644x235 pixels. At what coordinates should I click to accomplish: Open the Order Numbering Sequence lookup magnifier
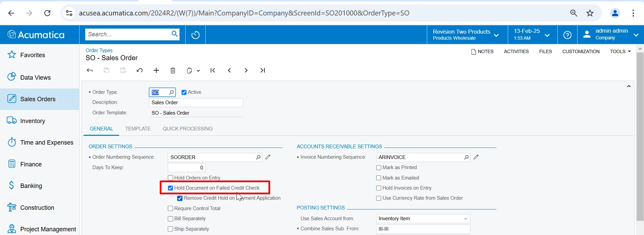258,157
